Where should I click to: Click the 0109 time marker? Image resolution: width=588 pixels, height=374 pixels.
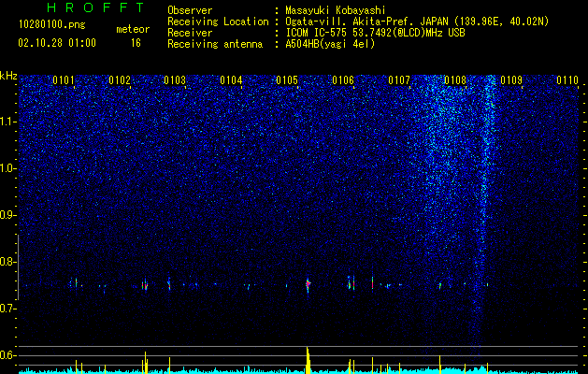coord(511,80)
